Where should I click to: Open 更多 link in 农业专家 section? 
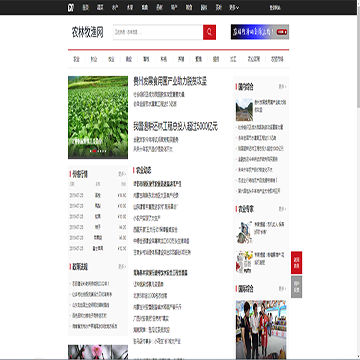(x=282, y=209)
